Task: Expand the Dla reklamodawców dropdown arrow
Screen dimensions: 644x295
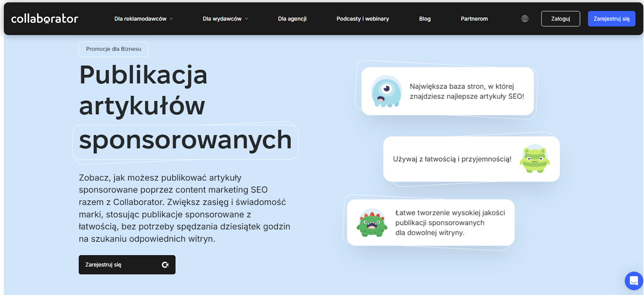Action: (x=171, y=19)
